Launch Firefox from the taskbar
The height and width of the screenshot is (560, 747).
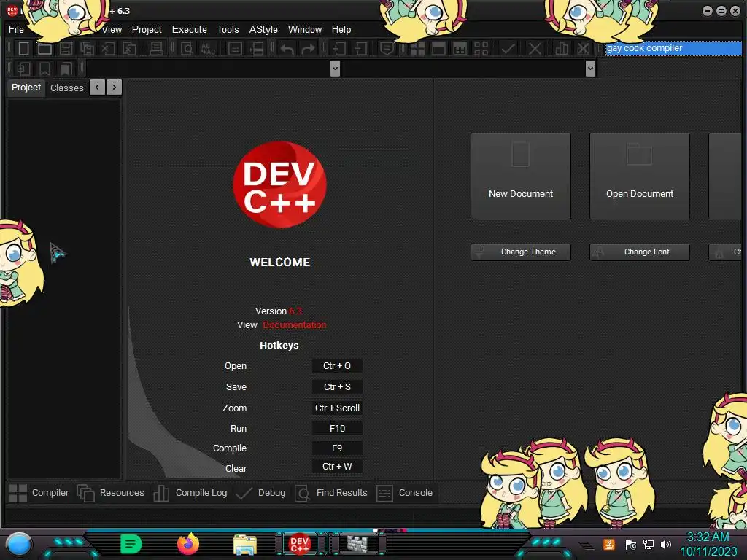coord(188,544)
